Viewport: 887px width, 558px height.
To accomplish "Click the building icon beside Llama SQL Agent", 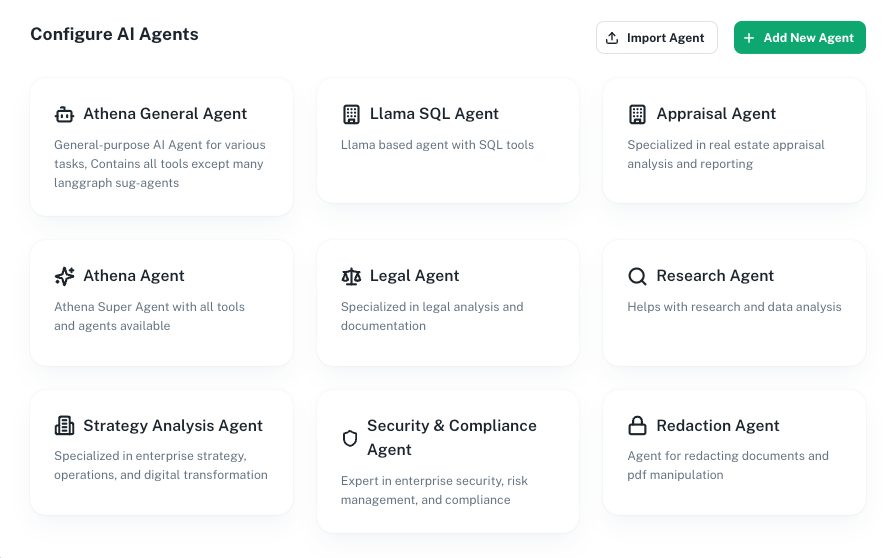I will [351, 114].
